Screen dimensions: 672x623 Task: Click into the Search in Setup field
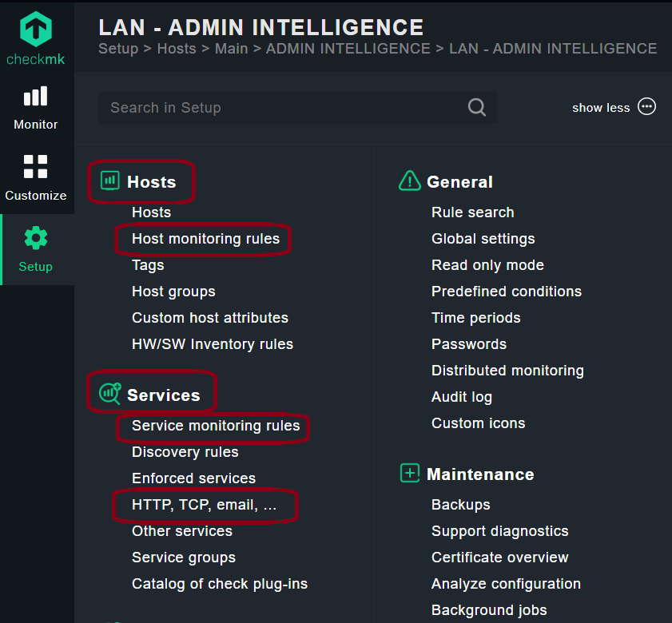pyautogui.click(x=298, y=108)
